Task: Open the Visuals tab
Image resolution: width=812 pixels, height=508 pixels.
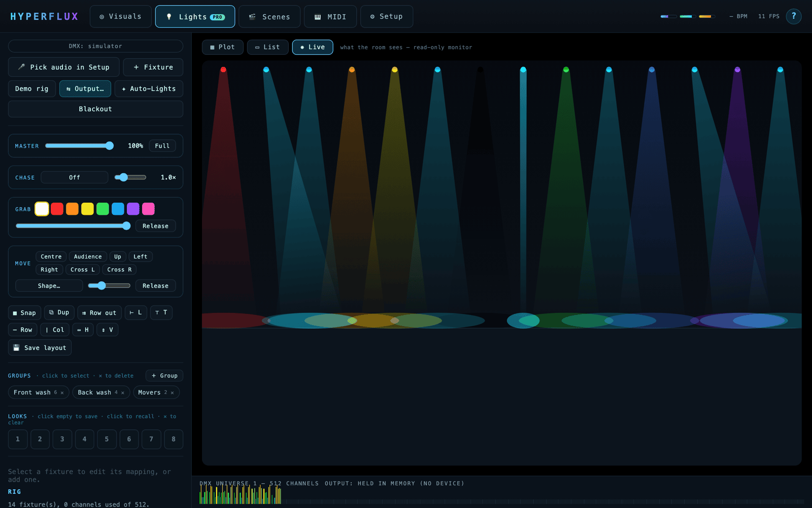Action: [121, 16]
